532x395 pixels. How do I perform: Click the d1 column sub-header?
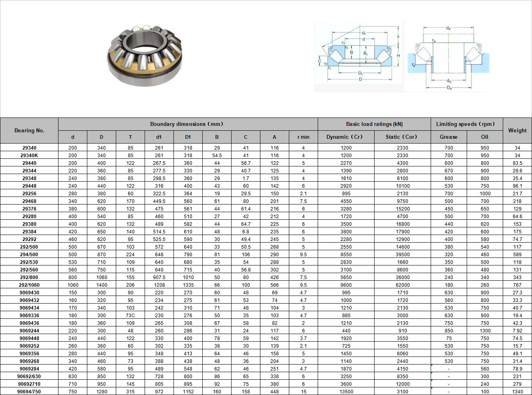point(159,137)
